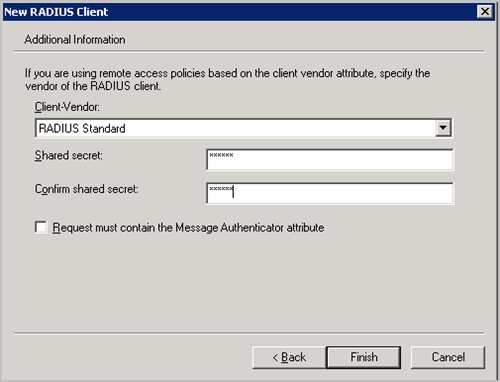The height and width of the screenshot is (382, 500).
Task: Enable Message Authenticator attribute checkbox
Action: 41,227
